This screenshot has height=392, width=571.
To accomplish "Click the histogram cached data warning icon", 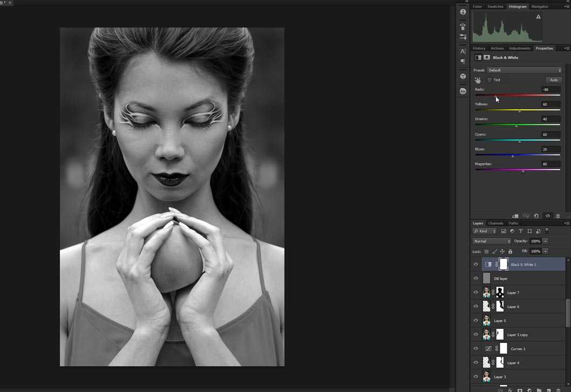I will click(x=538, y=17).
